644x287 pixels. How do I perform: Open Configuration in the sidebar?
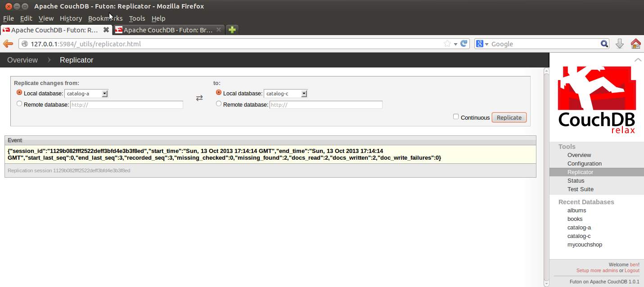point(584,164)
